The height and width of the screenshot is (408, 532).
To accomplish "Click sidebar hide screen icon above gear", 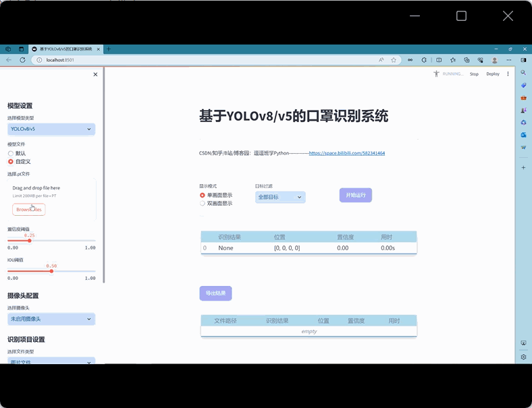I will tap(523, 343).
